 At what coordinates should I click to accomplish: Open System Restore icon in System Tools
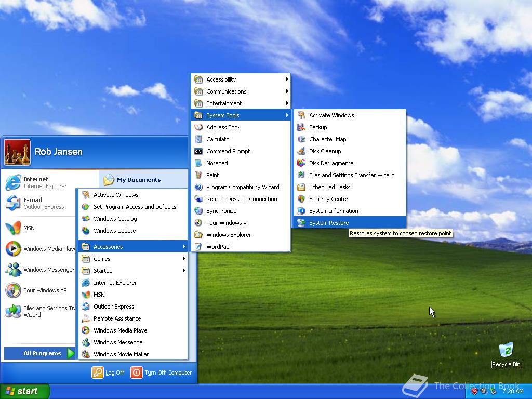pos(301,223)
